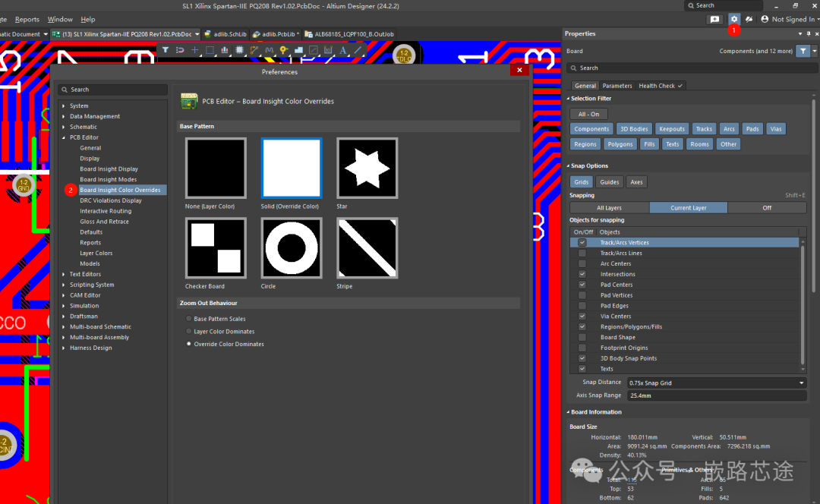
Task: Select the Place Polygon Pour icon
Action: pyautogui.click(x=298, y=50)
